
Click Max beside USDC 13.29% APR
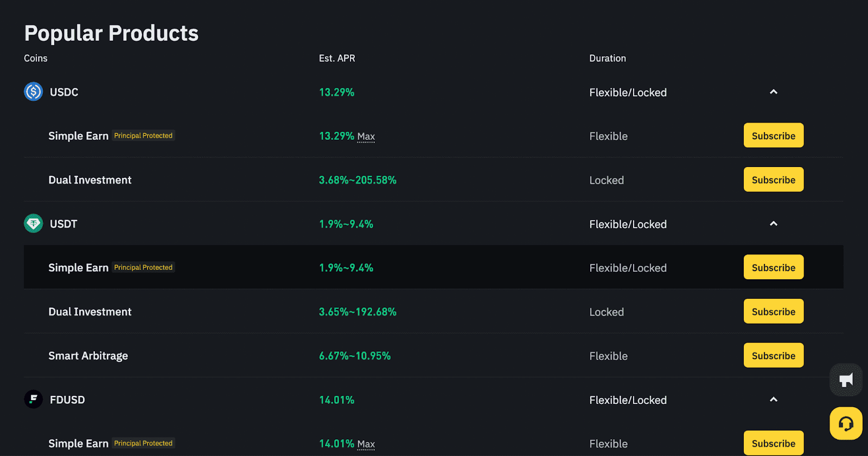[x=366, y=137]
